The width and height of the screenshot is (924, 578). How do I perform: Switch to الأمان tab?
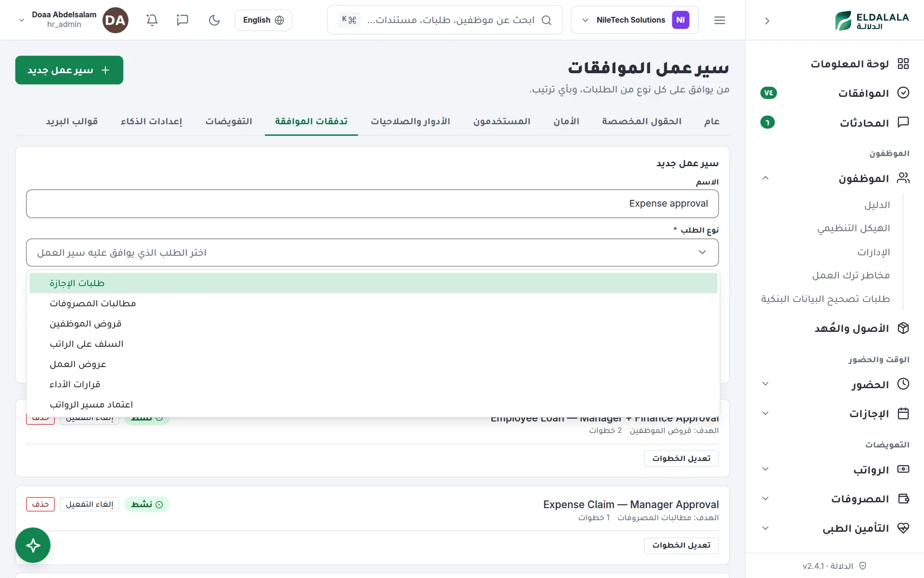click(566, 121)
